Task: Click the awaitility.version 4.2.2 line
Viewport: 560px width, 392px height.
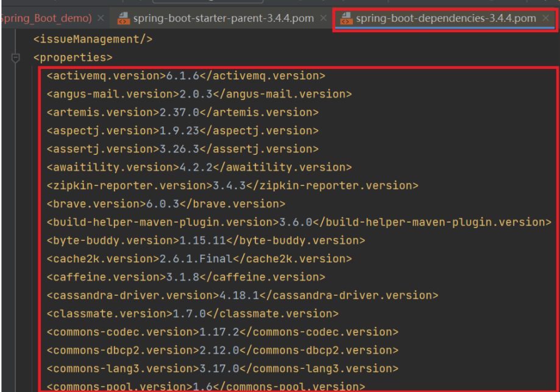Action: [x=199, y=167]
